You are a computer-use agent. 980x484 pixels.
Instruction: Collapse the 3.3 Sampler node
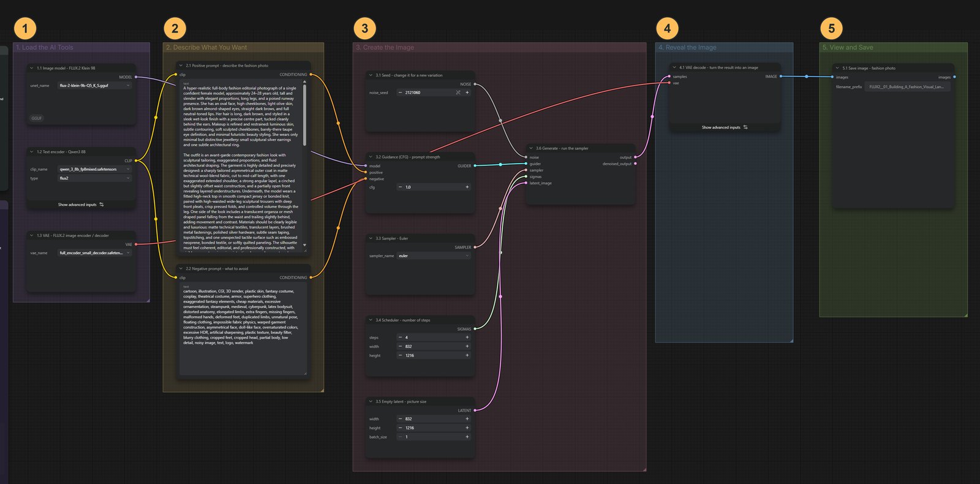[371, 238]
